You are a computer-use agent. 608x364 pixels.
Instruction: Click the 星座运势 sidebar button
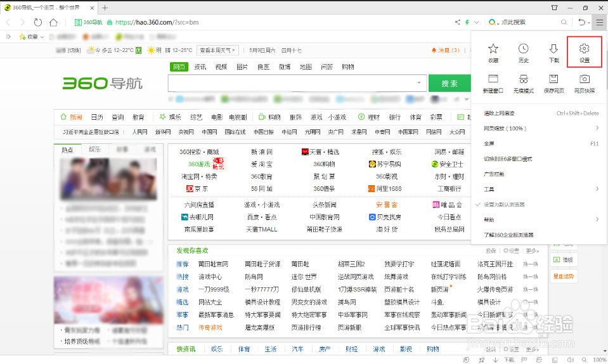pos(564,276)
